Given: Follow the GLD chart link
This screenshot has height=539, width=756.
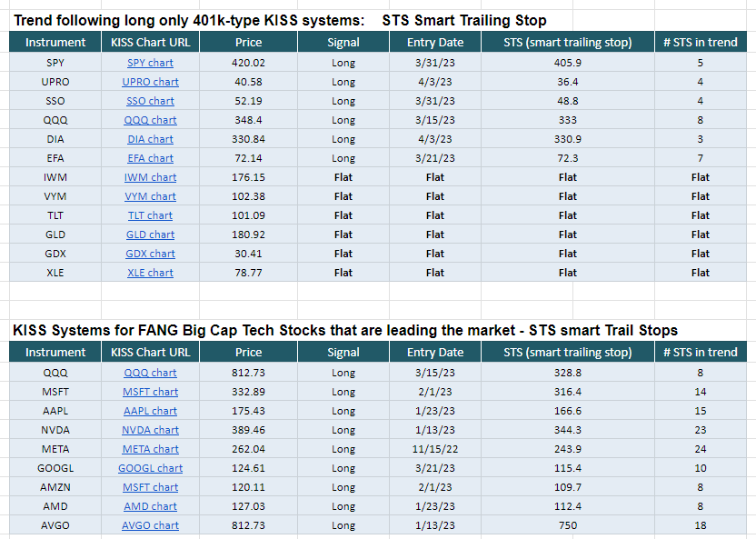Looking at the screenshot, I should point(150,235).
